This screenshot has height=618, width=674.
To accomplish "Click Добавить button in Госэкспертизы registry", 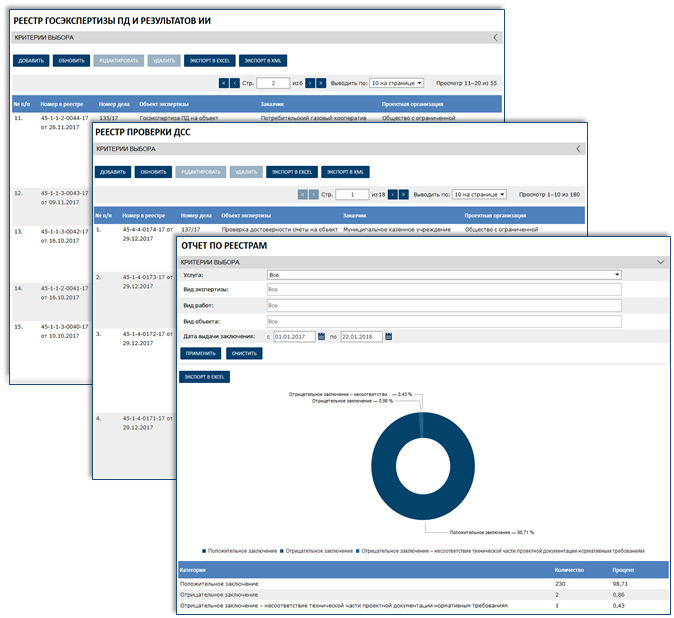I will coord(31,61).
